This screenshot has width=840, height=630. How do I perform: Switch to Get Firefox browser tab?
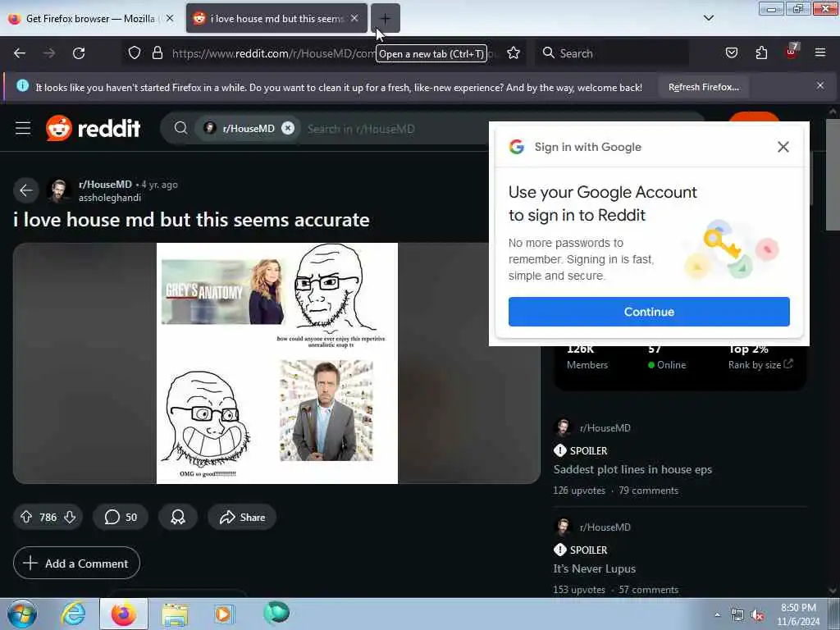(x=89, y=19)
